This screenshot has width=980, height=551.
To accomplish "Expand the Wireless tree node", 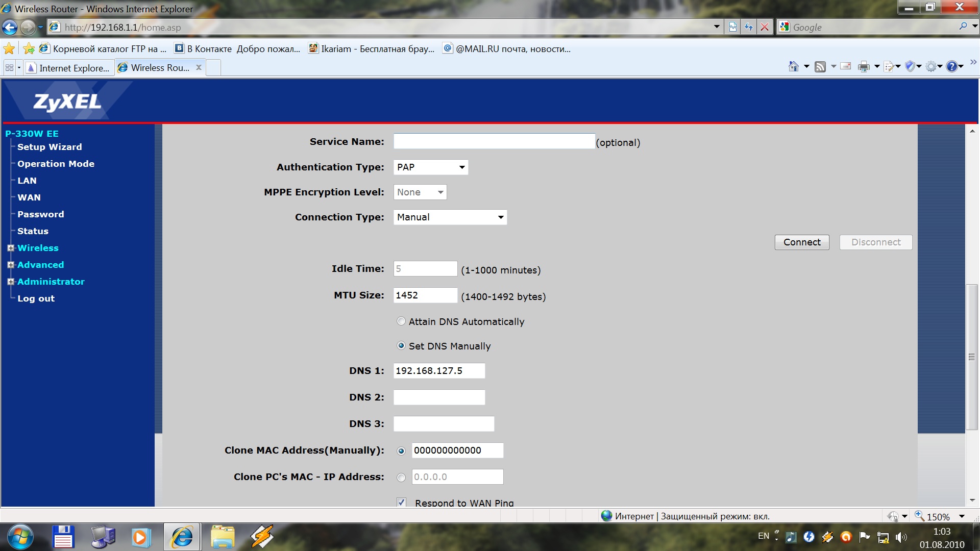I will click(x=10, y=248).
